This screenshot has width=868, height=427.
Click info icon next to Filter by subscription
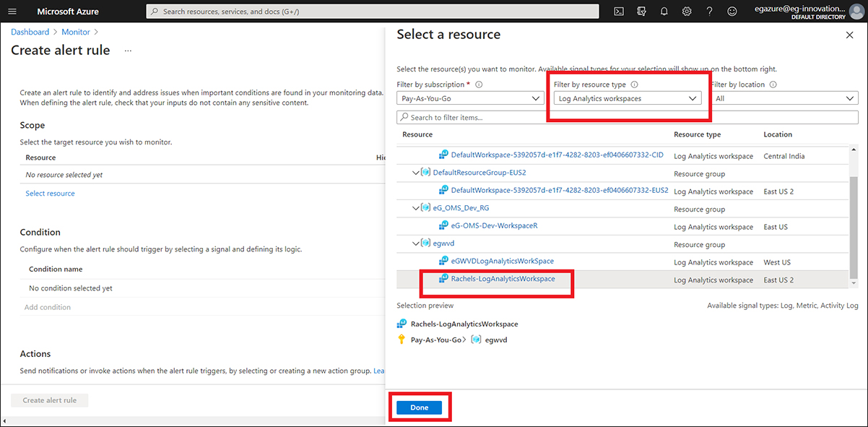[479, 85]
